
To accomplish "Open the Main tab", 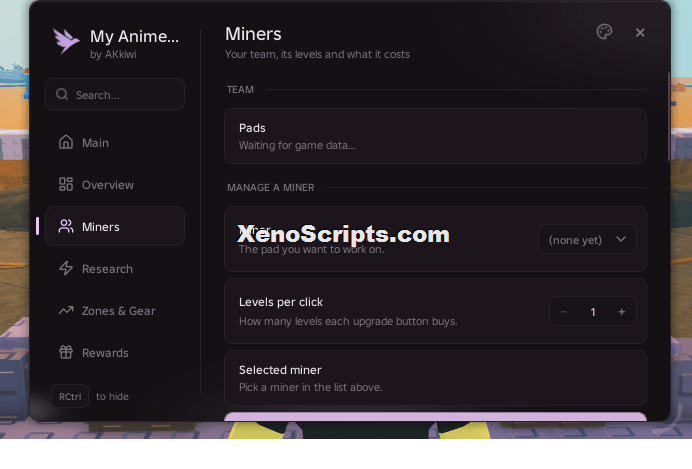I will click(x=115, y=143).
